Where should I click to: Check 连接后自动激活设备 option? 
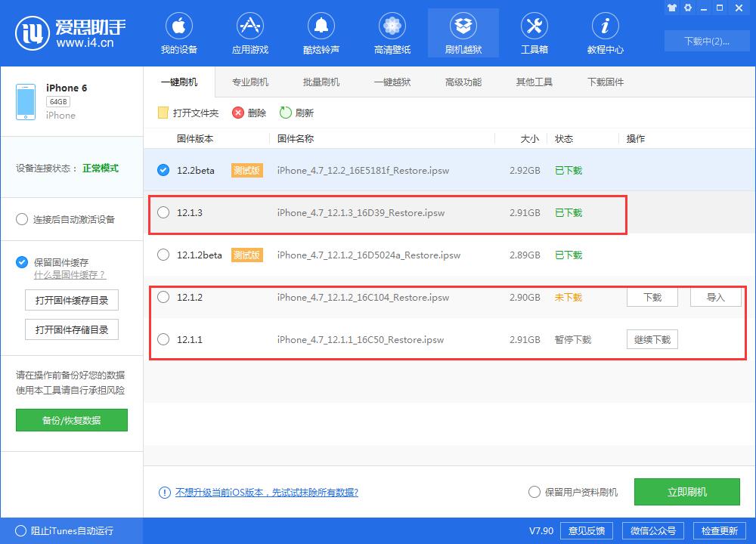point(22,219)
